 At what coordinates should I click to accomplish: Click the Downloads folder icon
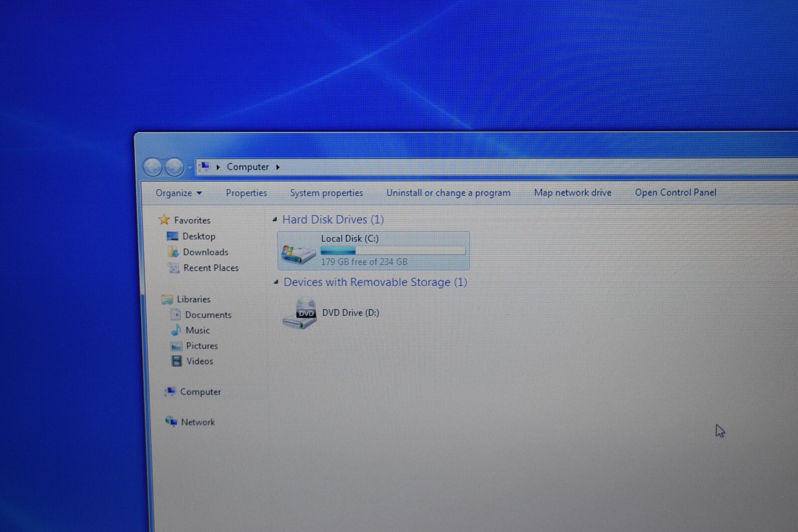173,252
